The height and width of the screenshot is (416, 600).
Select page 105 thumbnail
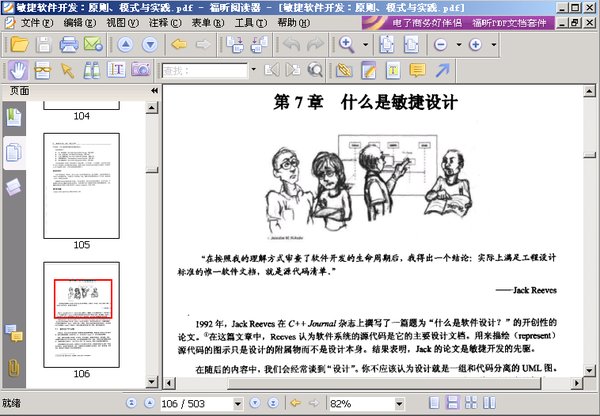[82, 186]
